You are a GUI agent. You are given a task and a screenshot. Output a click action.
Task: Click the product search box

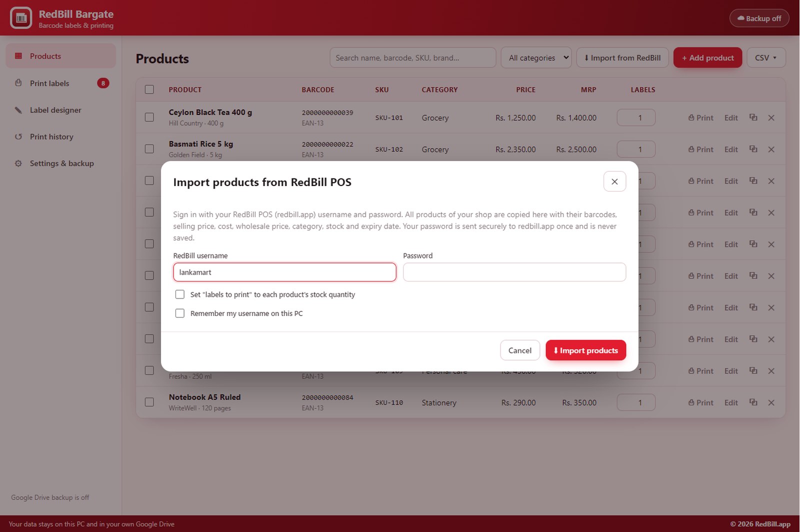(x=413, y=57)
